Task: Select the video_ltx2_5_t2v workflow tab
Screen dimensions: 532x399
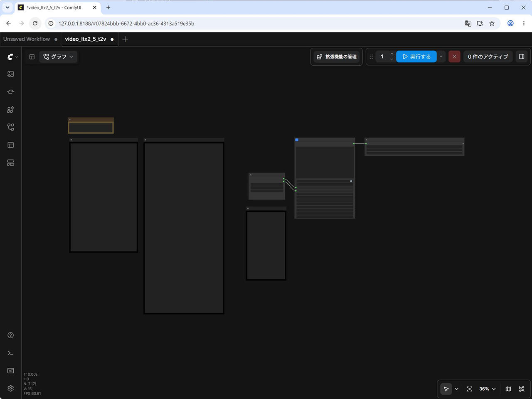Action: pos(86,39)
